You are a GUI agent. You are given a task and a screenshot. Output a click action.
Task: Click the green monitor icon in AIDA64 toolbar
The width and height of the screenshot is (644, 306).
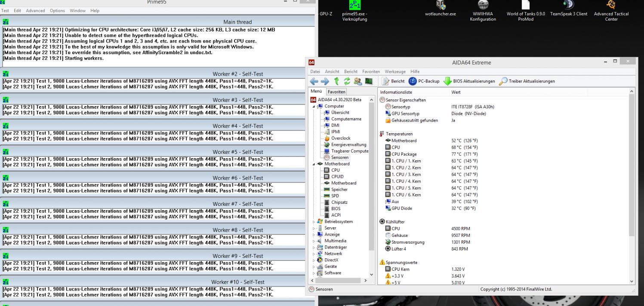[x=369, y=81]
